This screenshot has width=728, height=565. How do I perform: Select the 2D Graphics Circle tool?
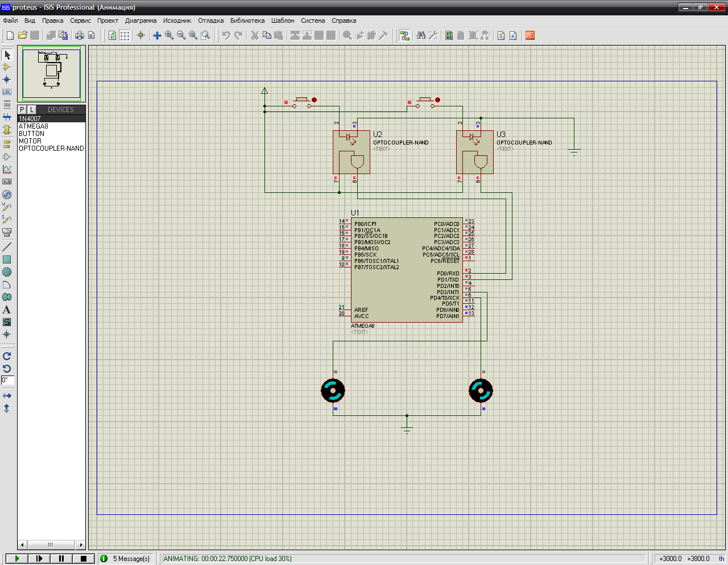click(7, 272)
